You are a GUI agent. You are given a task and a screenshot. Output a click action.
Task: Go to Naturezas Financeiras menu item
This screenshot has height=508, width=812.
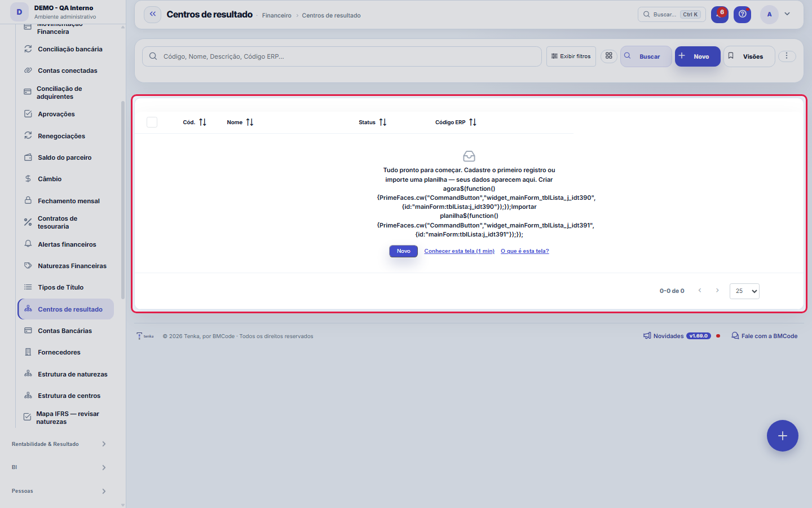pyautogui.click(x=66, y=266)
